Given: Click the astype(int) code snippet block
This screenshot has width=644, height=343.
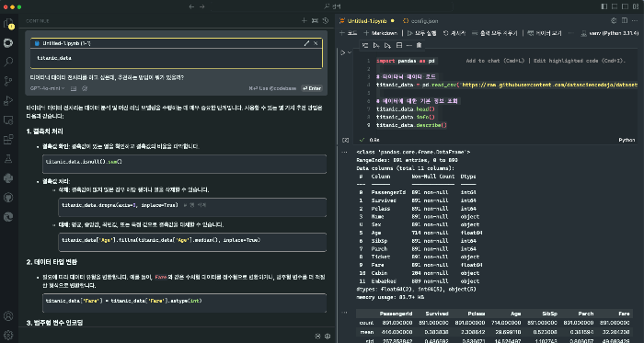Looking at the screenshot, I should coord(184,303).
